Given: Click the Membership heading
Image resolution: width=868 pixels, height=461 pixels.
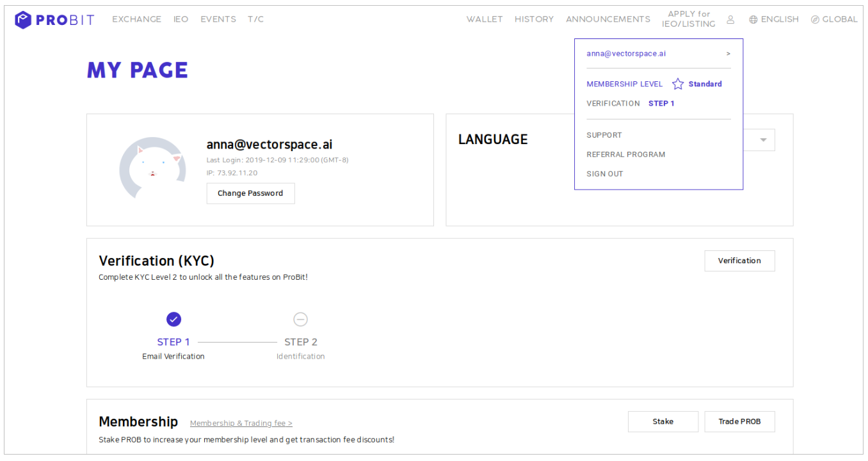Looking at the screenshot, I should [138, 421].
